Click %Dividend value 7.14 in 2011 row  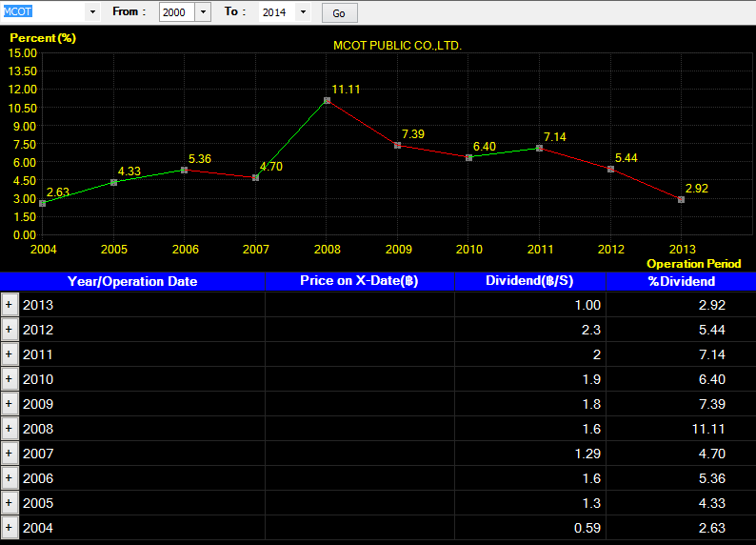[x=711, y=354]
